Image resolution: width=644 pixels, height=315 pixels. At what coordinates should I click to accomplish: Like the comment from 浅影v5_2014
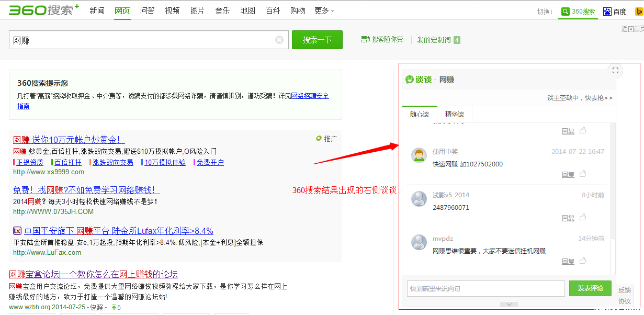(x=582, y=218)
